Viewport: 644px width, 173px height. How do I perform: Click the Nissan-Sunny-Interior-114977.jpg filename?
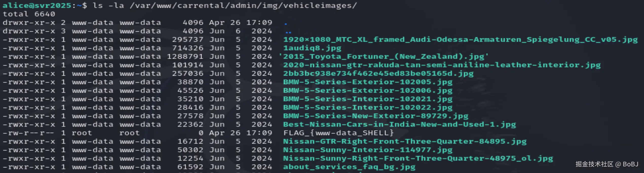(x=368, y=150)
